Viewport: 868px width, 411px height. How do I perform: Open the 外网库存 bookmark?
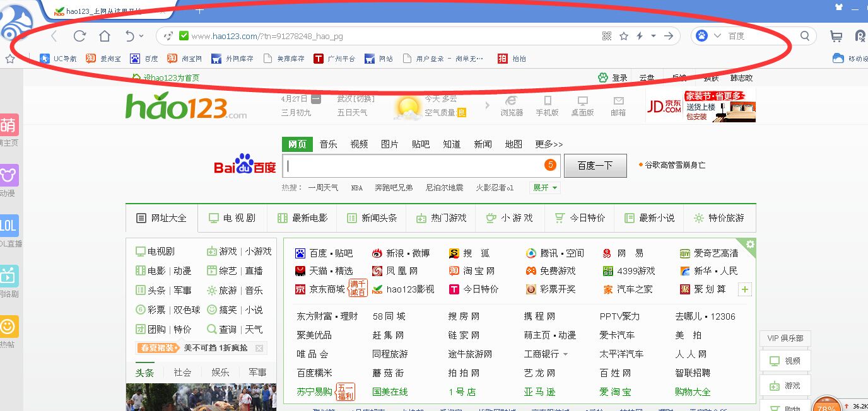click(x=232, y=59)
